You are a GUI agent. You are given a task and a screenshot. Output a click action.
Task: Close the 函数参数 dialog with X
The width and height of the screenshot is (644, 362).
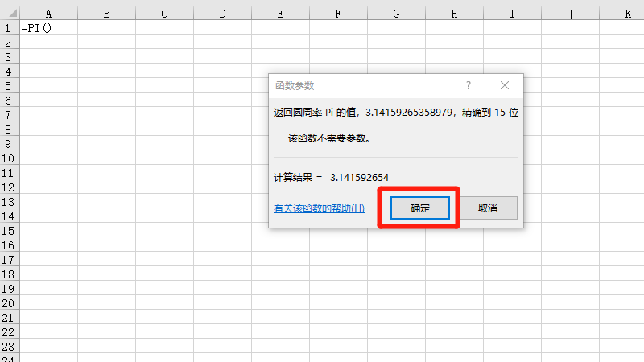tap(505, 85)
